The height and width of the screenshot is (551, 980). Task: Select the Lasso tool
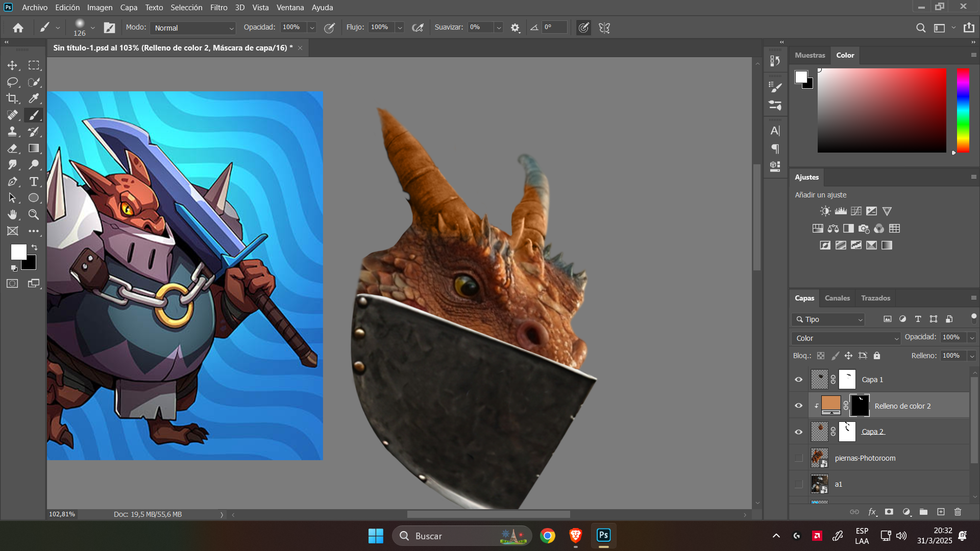pyautogui.click(x=12, y=82)
